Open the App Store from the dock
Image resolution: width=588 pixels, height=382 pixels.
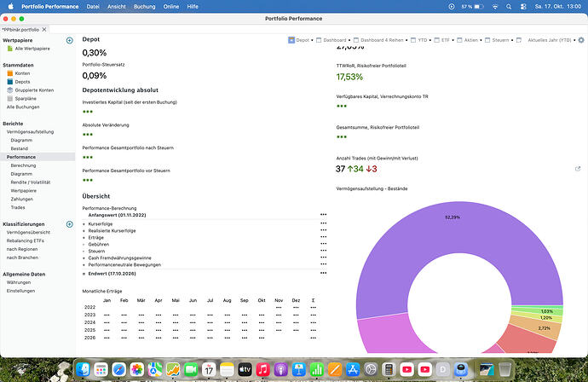pyautogui.click(x=353, y=369)
